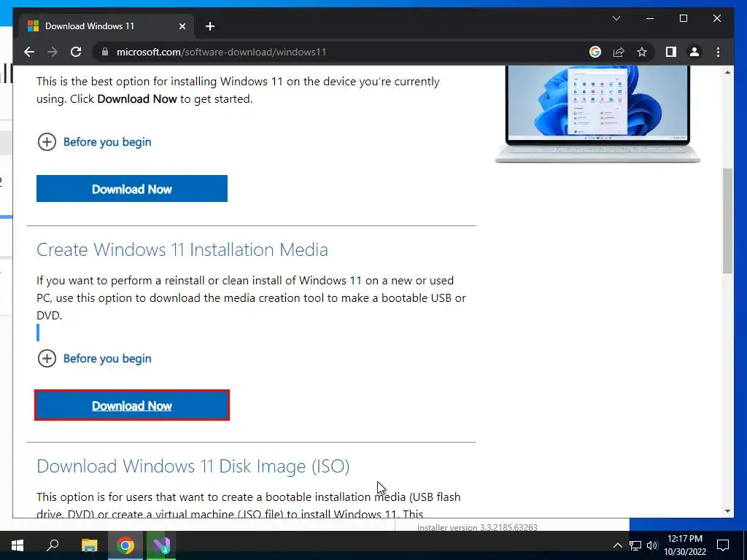The height and width of the screenshot is (560, 747).
Task: Click the Chrome taskbar icon
Action: click(x=125, y=545)
